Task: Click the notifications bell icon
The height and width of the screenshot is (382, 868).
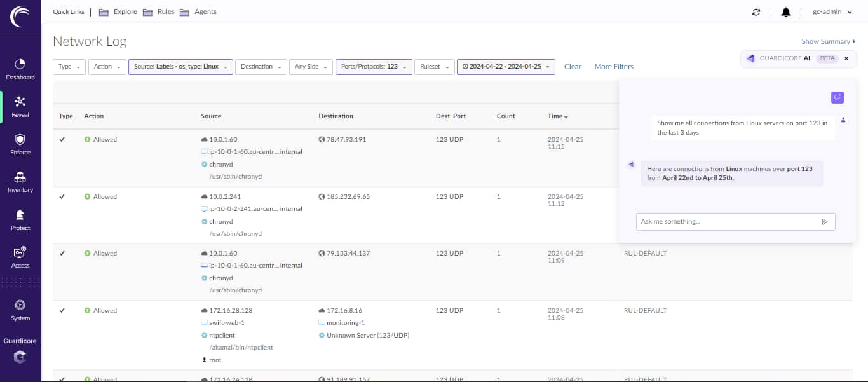Action: (x=786, y=12)
